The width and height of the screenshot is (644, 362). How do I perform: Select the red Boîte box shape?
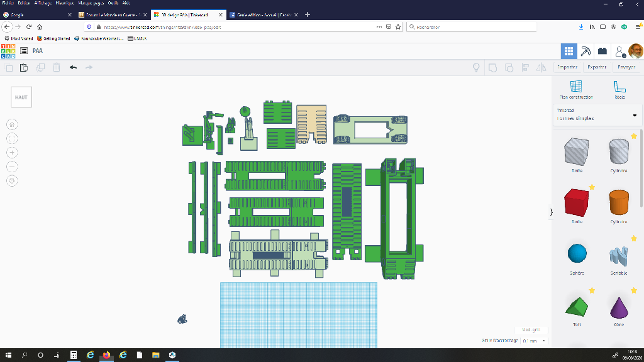tap(577, 203)
